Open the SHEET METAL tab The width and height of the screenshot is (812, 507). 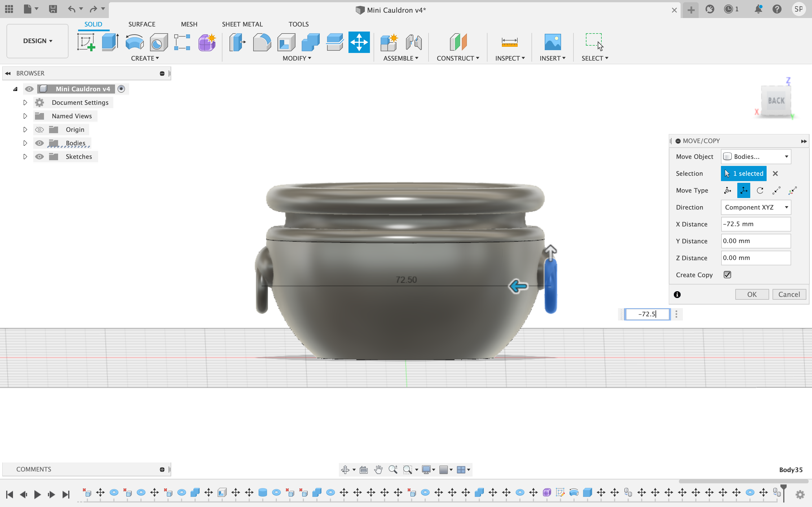click(x=242, y=24)
